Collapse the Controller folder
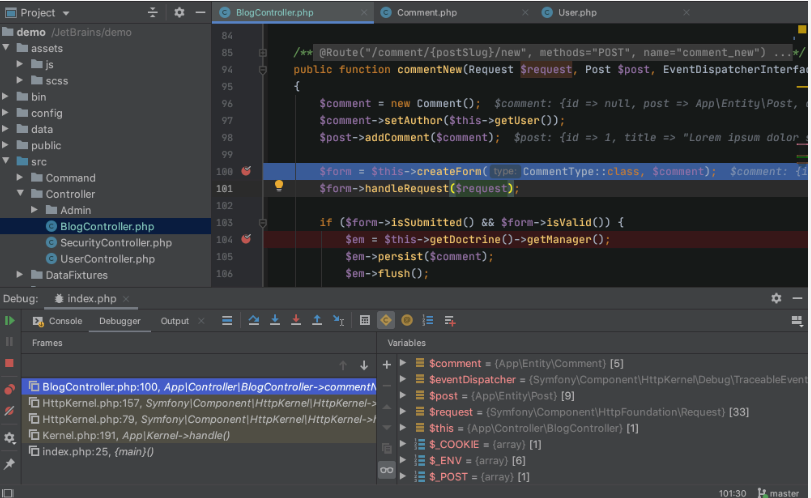 [20, 193]
